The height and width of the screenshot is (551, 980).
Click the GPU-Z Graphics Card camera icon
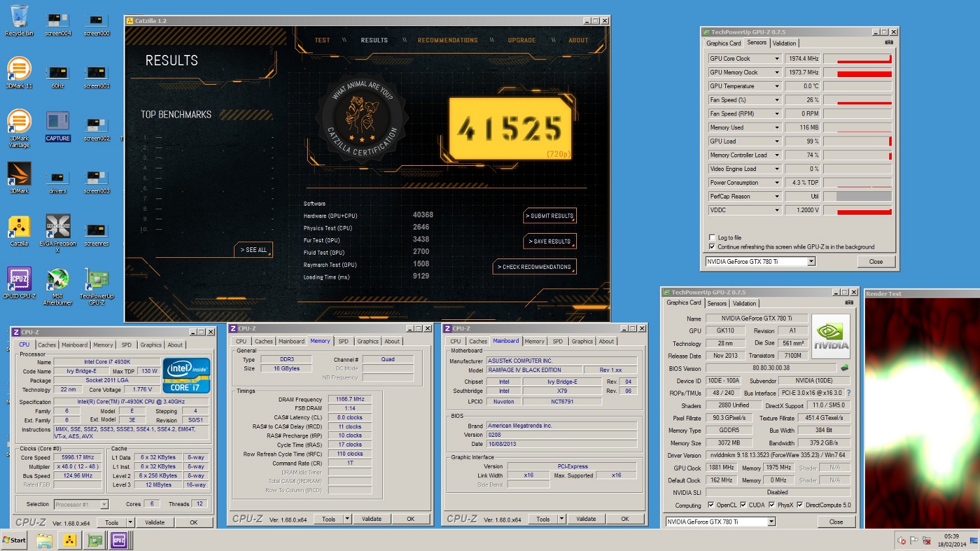pos(849,302)
